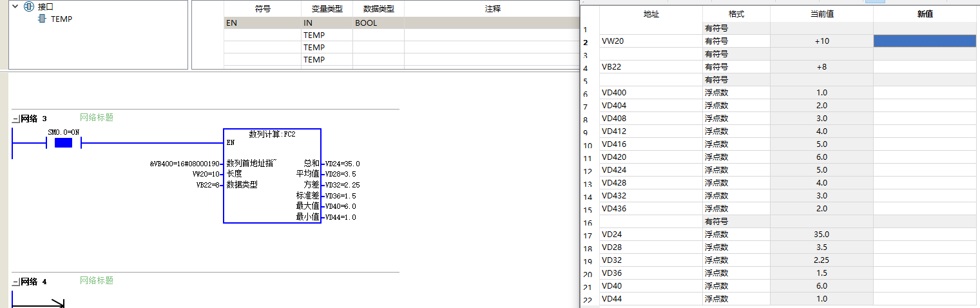Collapse network 4 with minus toggle

pyautogui.click(x=15, y=282)
